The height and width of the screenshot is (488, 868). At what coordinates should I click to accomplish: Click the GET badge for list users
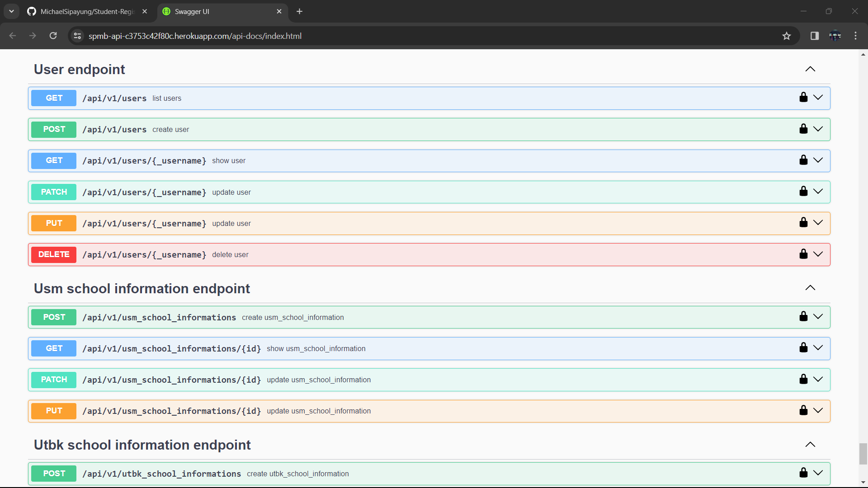point(54,98)
